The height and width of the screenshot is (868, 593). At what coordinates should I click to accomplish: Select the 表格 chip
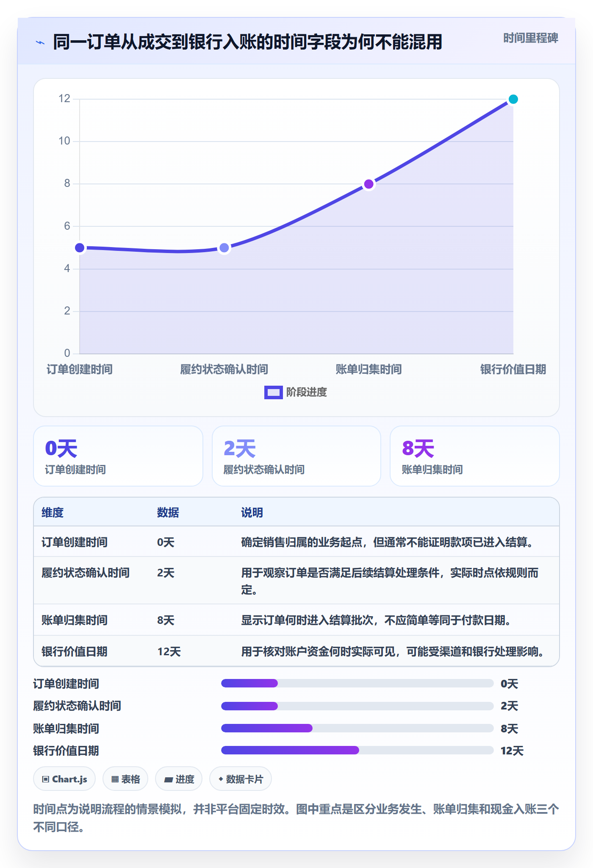point(125,779)
